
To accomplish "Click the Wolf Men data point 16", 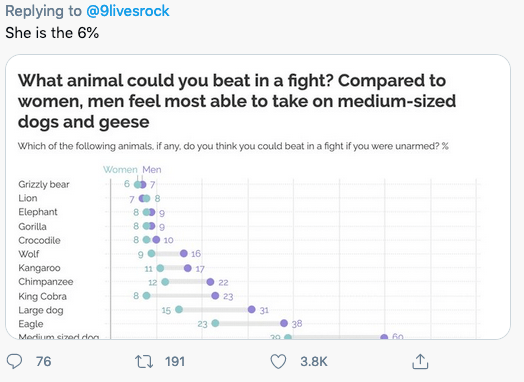I will pyautogui.click(x=184, y=254).
